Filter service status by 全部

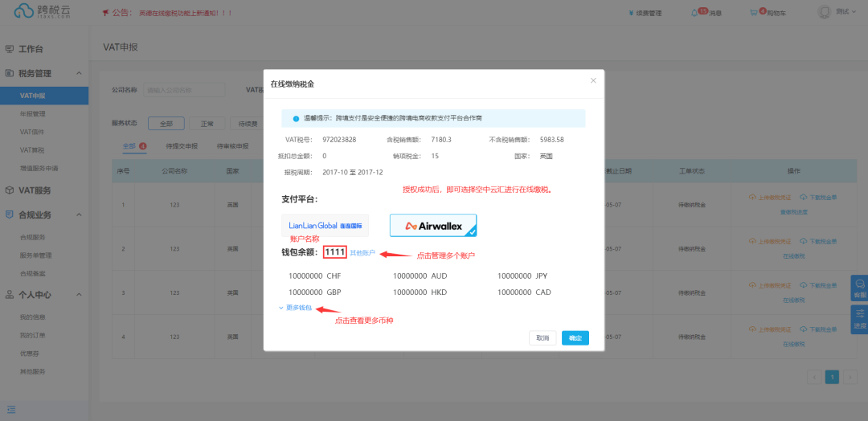tap(166, 124)
